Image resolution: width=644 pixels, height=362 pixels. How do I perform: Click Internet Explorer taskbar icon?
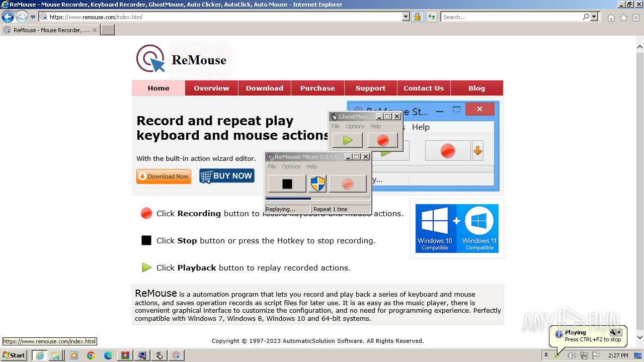(x=39, y=355)
